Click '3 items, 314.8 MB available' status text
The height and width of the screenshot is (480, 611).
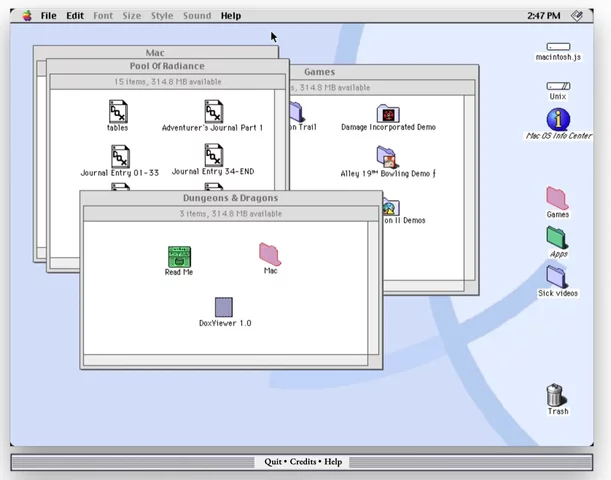(x=230, y=214)
